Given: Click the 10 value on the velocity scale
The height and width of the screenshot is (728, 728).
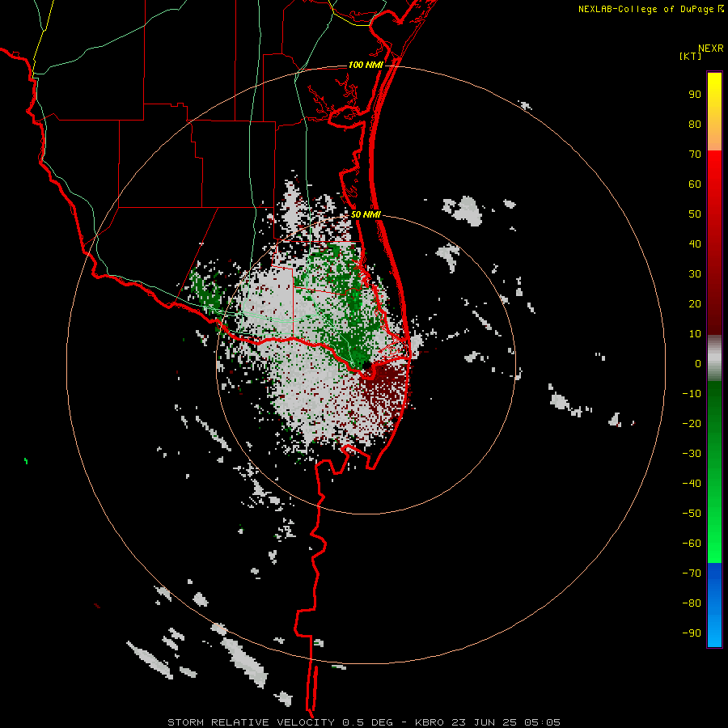Looking at the screenshot, I should click(x=695, y=334).
